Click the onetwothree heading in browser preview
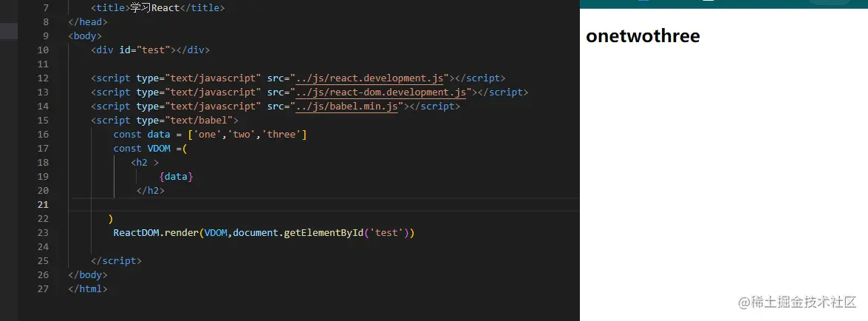This screenshot has height=321, width=868. click(643, 36)
